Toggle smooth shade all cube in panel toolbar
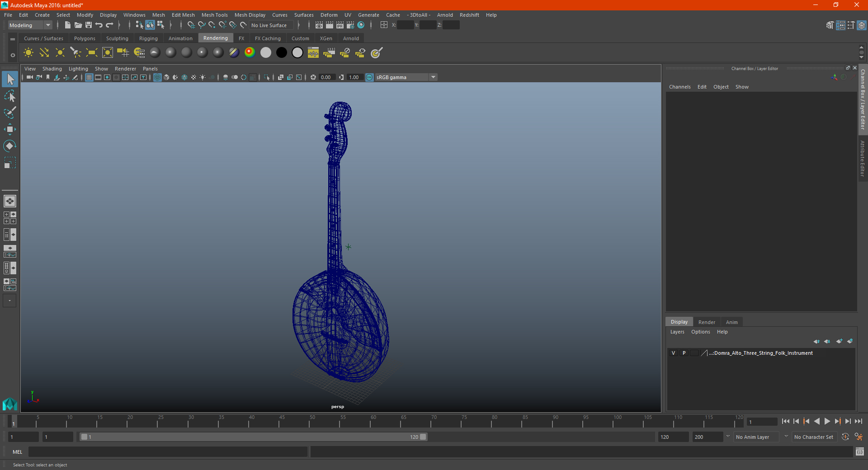 point(166,77)
